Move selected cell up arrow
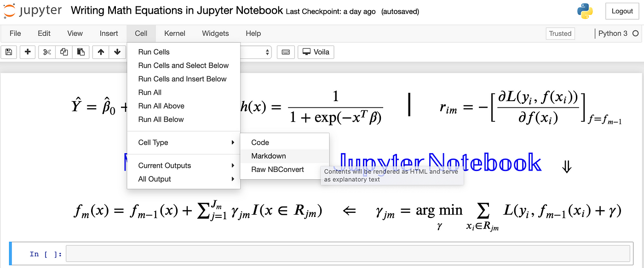Image resolution: width=644 pixels, height=268 pixels. click(101, 52)
